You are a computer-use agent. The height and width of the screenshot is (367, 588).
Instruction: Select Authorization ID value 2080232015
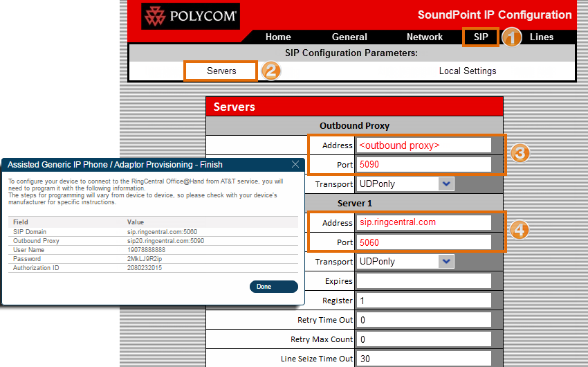point(145,268)
